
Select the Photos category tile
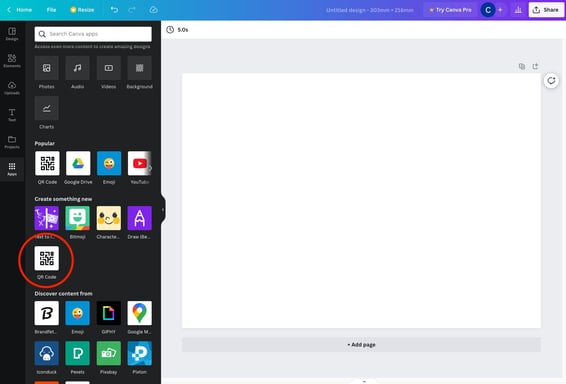pos(47,68)
